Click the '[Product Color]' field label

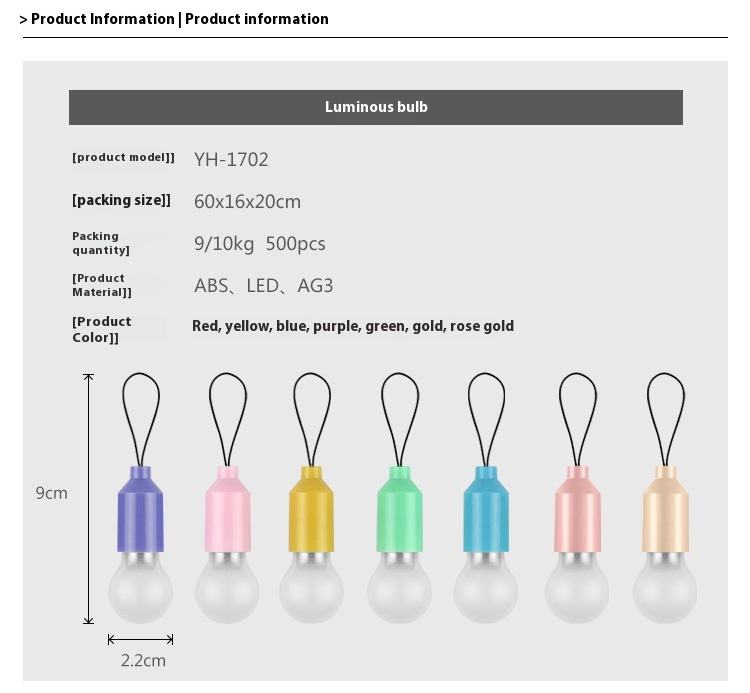tap(101, 329)
